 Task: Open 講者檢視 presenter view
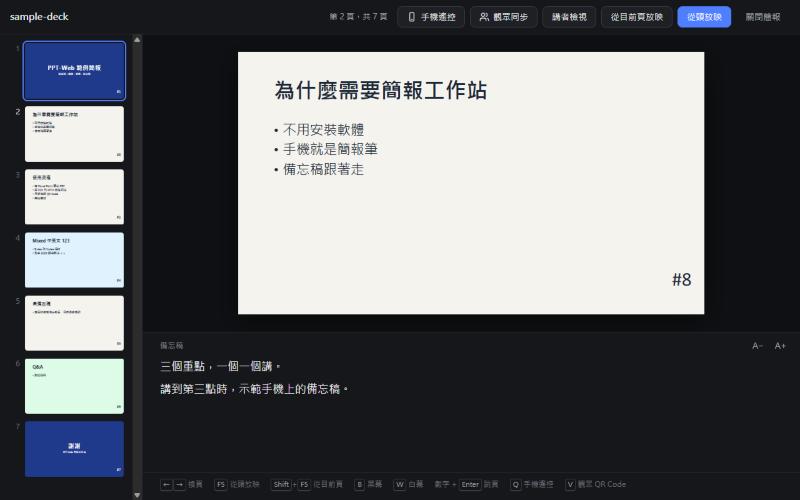click(x=569, y=17)
